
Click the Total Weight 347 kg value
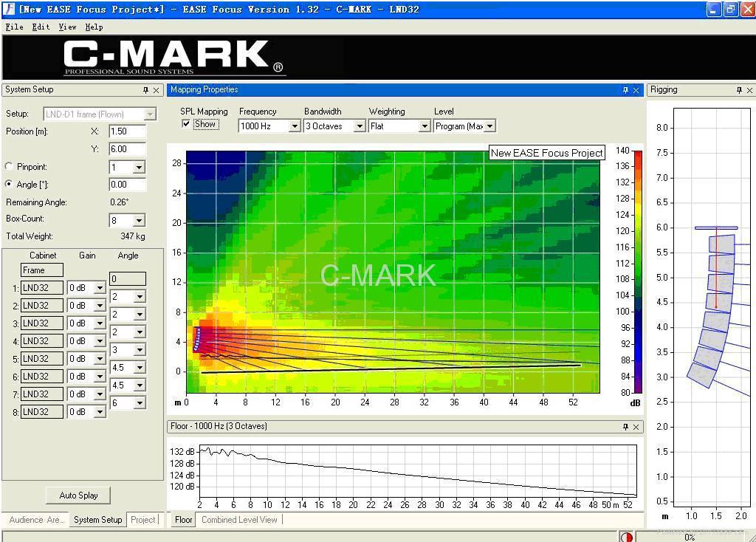pyautogui.click(x=133, y=236)
